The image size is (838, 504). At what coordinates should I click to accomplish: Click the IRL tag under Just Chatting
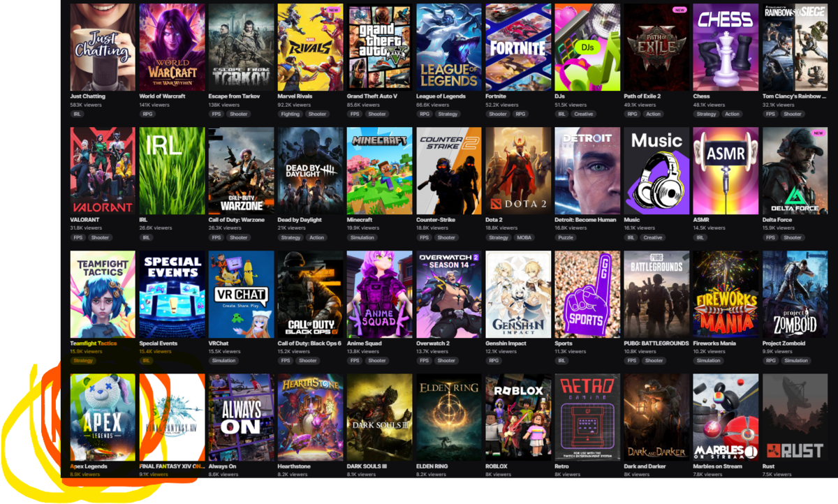pyautogui.click(x=78, y=114)
